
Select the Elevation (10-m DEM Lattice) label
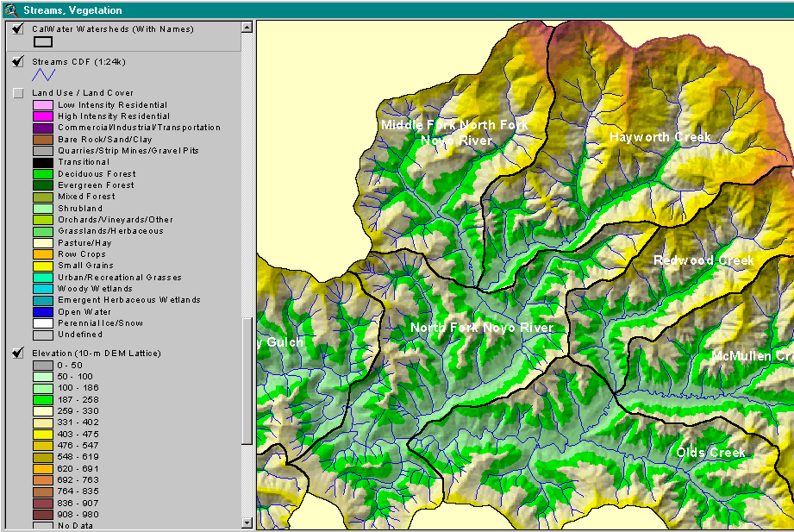pos(97,354)
